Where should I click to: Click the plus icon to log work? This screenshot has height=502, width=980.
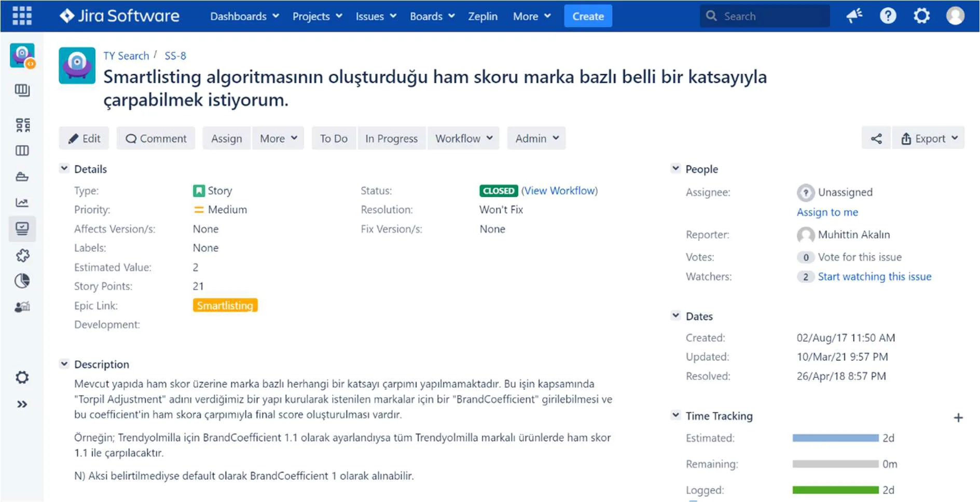click(x=958, y=418)
